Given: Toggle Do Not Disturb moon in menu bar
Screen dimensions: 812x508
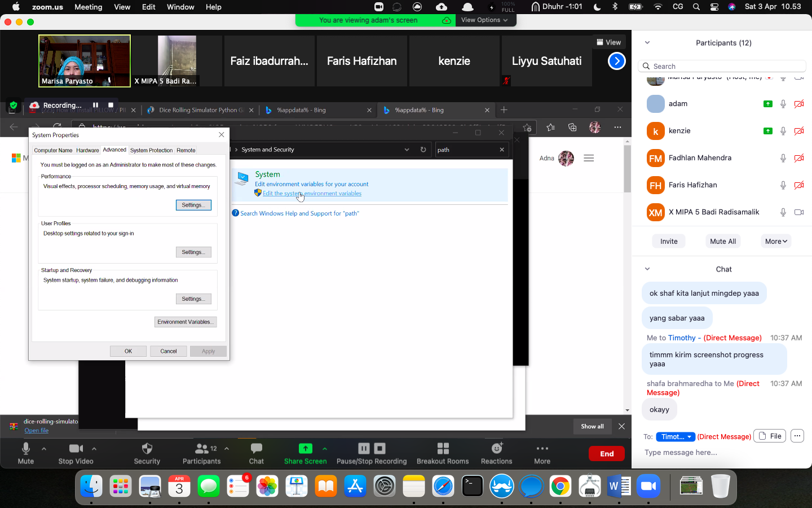Looking at the screenshot, I should 597,7.
